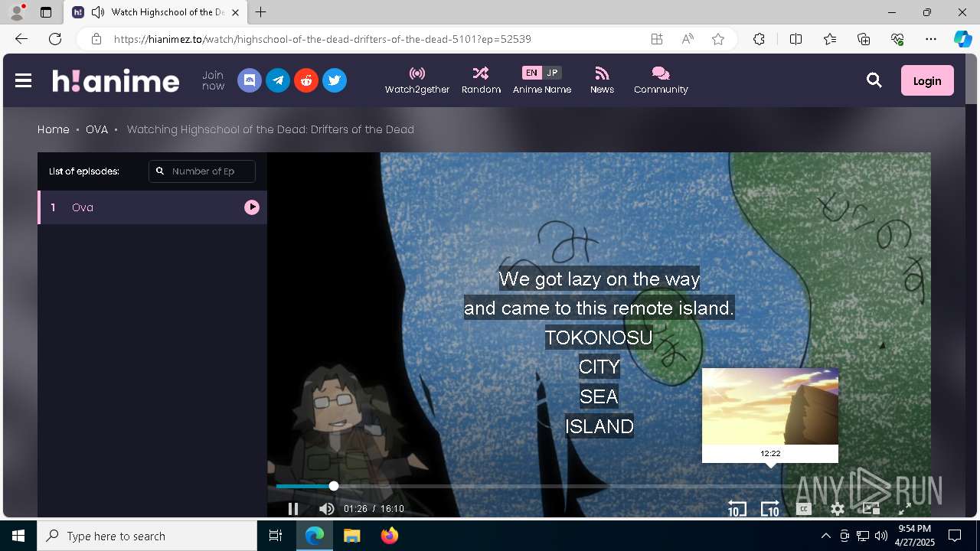This screenshot has height=551, width=980.
Task: Skip forward 10 seconds
Action: [769, 509]
